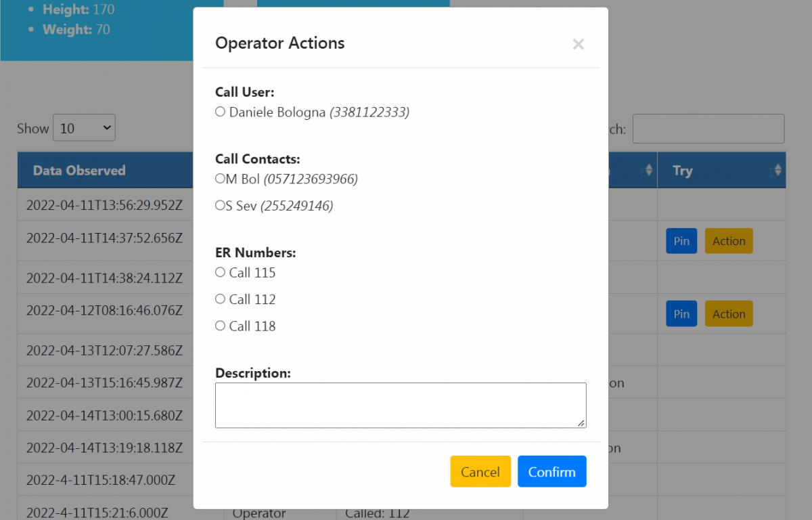
Task: Open the Show entries count dropdown
Action: [84, 128]
